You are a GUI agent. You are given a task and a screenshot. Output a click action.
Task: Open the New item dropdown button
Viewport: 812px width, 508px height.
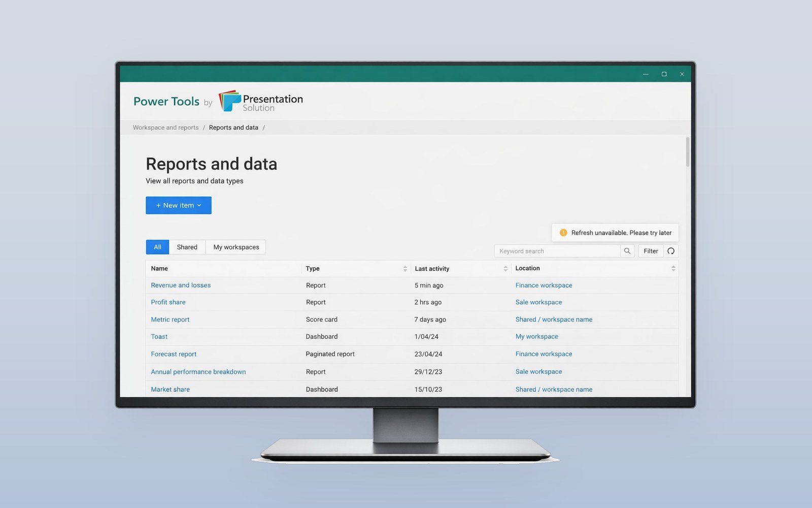tap(179, 205)
